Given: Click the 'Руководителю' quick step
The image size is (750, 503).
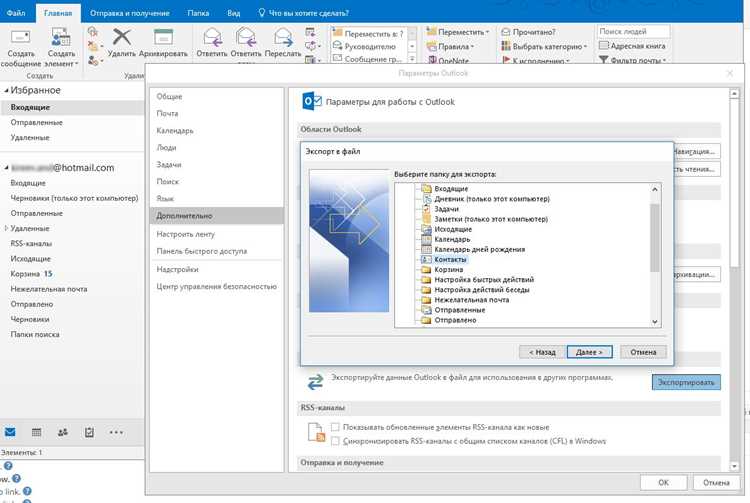Looking at the screenshot, I should (364, 46).
